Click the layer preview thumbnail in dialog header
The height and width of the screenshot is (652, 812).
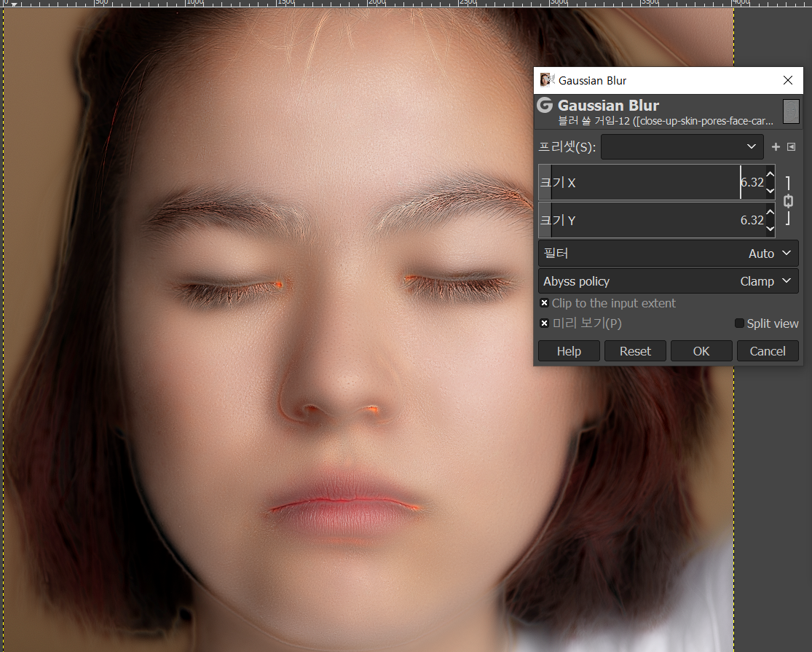(x=791, y=111)
